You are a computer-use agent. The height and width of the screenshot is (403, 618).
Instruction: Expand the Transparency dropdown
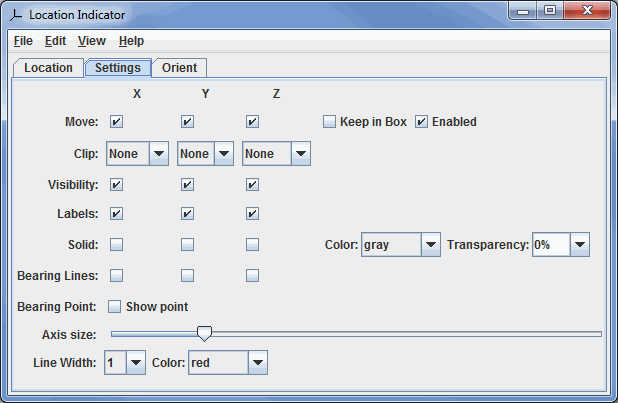coord(579,245)
